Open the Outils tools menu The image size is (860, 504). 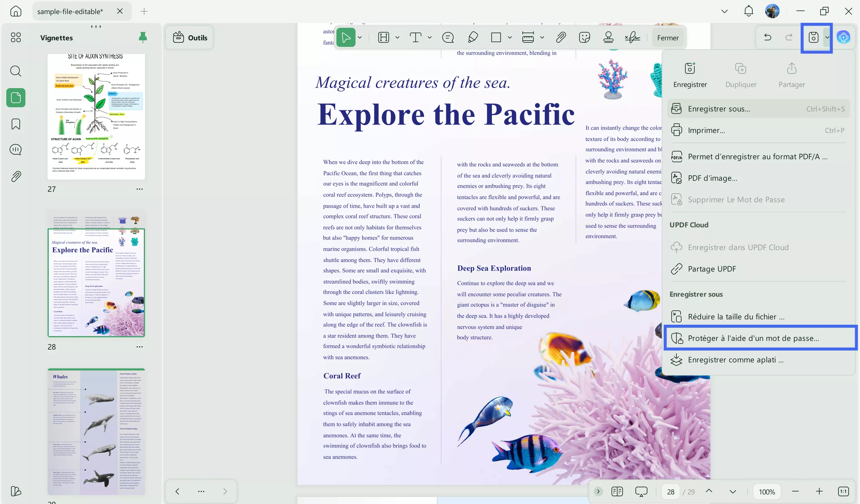click(x=190, y=38)
